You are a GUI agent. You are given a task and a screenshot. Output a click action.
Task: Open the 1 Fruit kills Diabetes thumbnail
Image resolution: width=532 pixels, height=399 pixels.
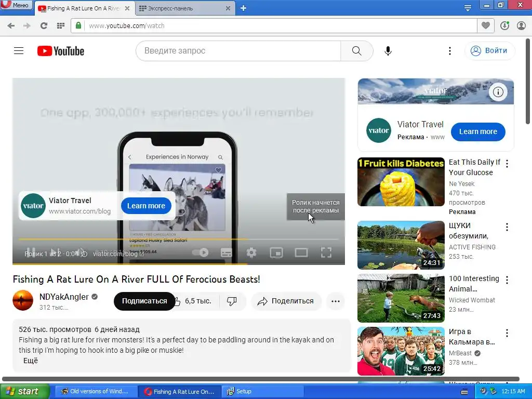tap(401, 181)
